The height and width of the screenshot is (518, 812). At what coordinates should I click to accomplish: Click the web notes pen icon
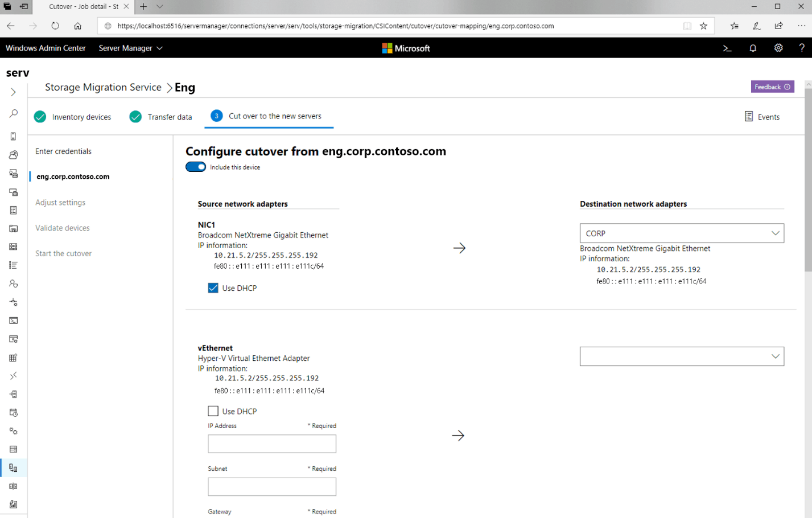pyautogui.click(x=756, y=26)
